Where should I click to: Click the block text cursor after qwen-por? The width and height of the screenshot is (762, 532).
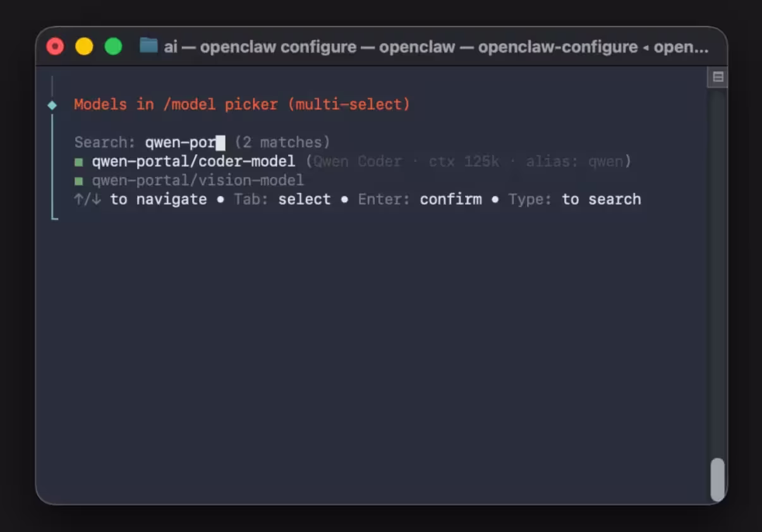pos(221,143)
